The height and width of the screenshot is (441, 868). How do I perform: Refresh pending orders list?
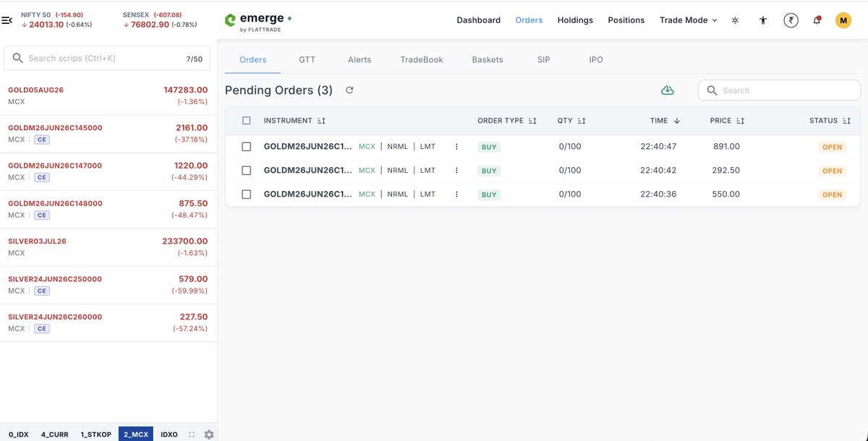349,90
